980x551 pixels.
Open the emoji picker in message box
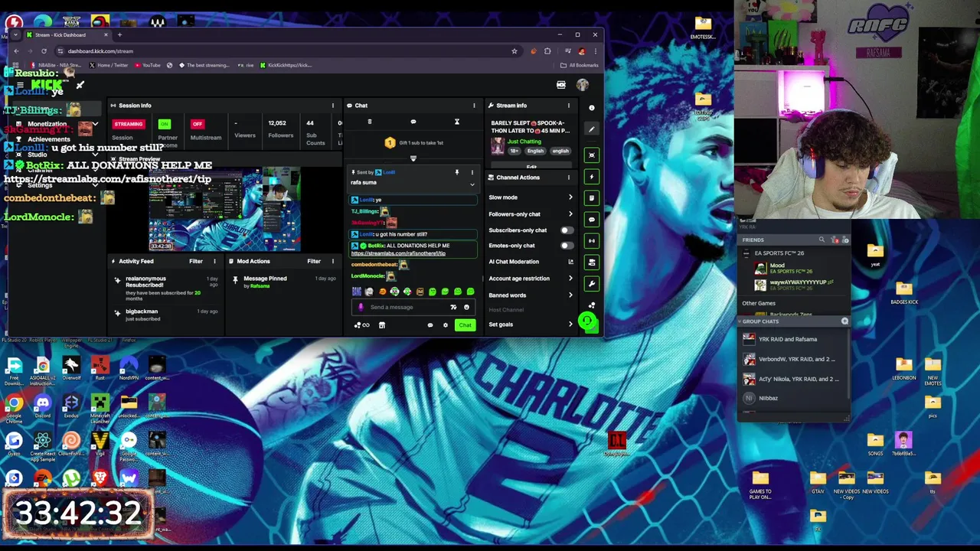pos(466,308)
